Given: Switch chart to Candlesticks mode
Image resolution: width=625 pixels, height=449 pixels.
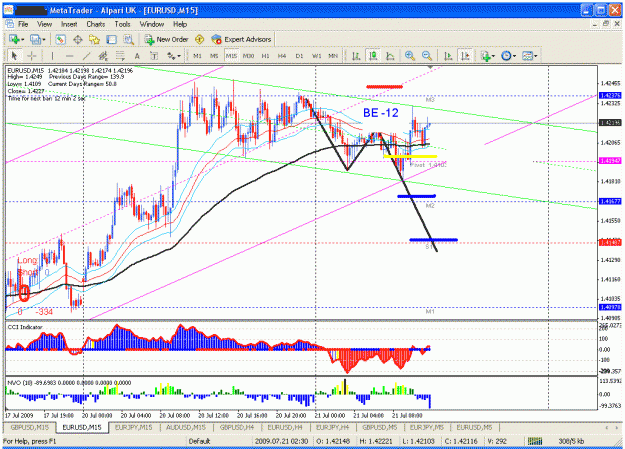Looking at the screenshot, I should click(x=373, y=56).
